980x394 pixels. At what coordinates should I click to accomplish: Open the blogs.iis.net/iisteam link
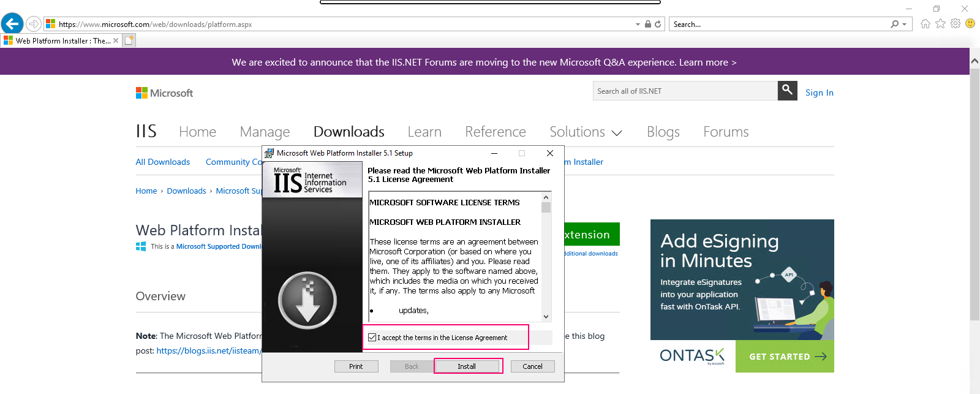tap(209, 350)
